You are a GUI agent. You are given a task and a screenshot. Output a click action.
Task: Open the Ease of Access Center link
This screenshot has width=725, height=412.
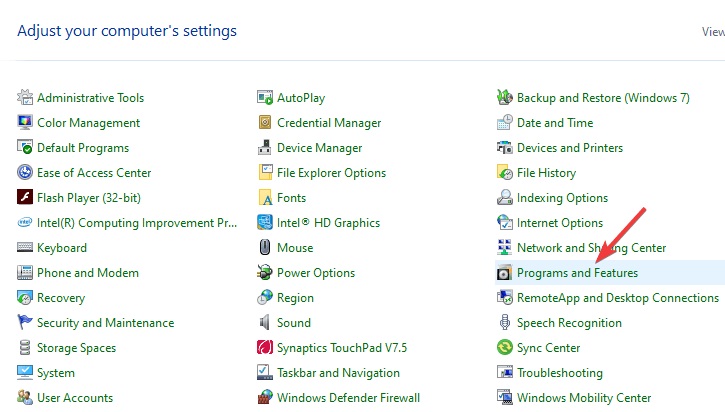tap(94, 173)
